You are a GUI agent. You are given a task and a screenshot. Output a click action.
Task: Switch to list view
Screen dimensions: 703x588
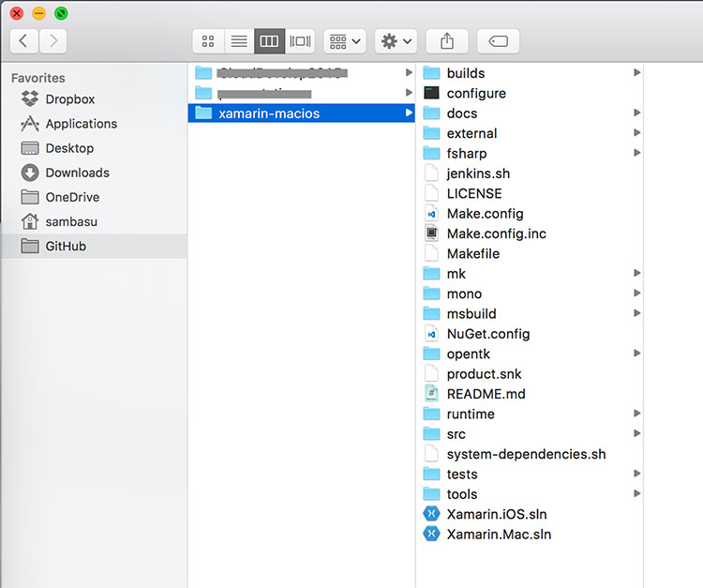(239, 41)
